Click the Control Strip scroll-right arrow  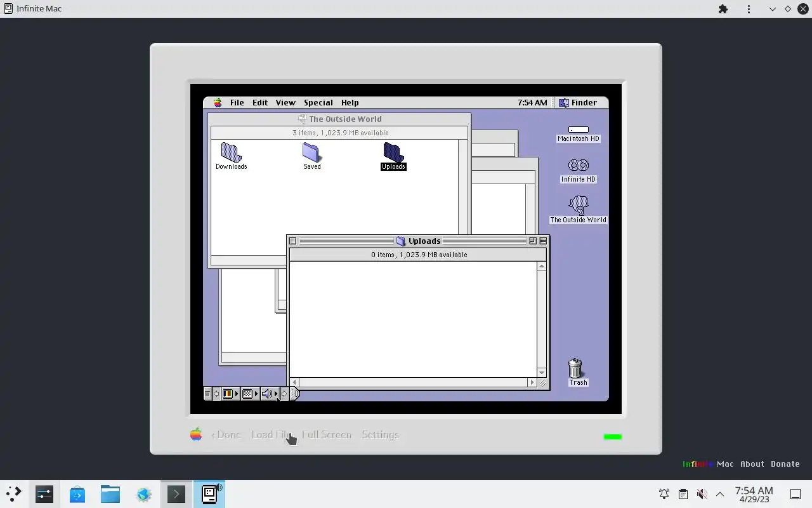click(284, 394)
